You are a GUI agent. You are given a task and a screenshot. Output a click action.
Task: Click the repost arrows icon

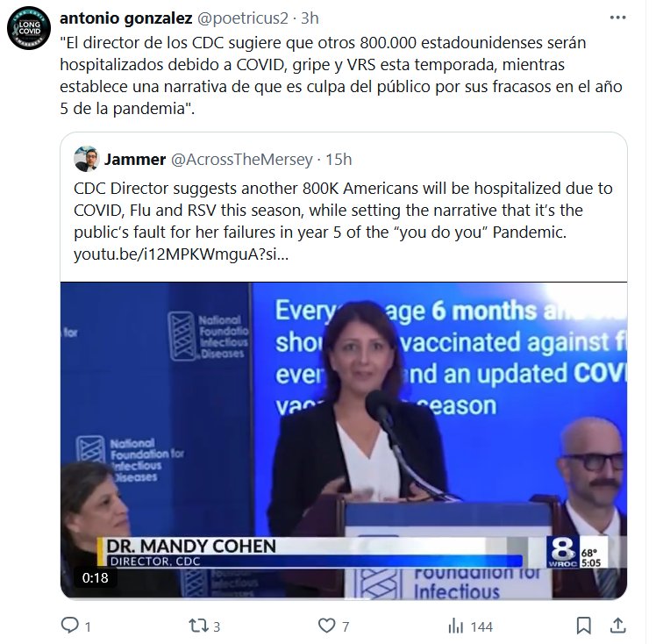198,626
